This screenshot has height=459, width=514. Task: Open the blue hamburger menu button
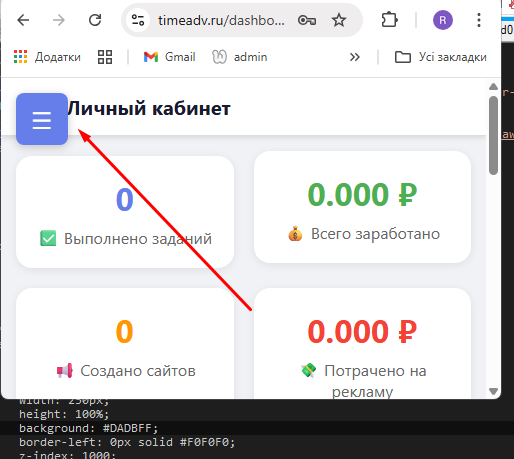(42, 119)
